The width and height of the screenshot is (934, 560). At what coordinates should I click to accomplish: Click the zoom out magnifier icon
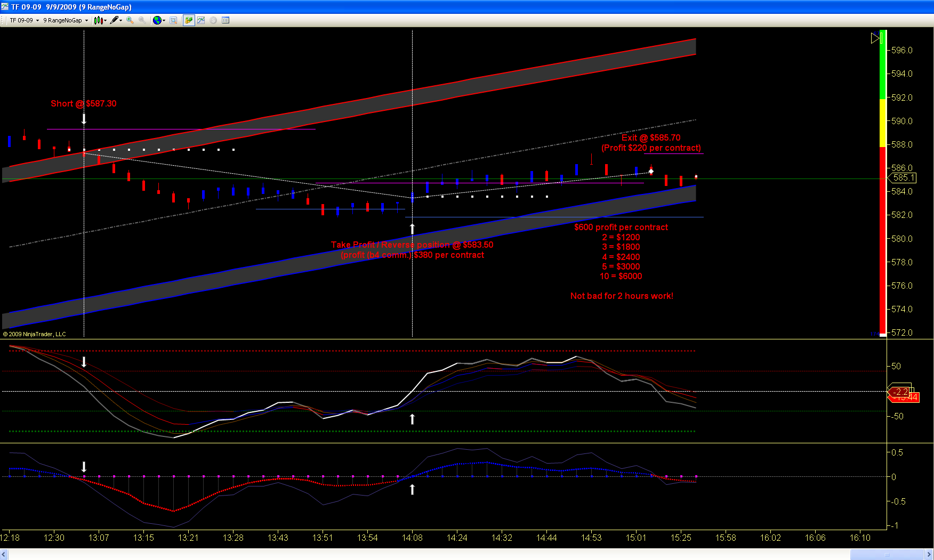(x=142, y=20)
